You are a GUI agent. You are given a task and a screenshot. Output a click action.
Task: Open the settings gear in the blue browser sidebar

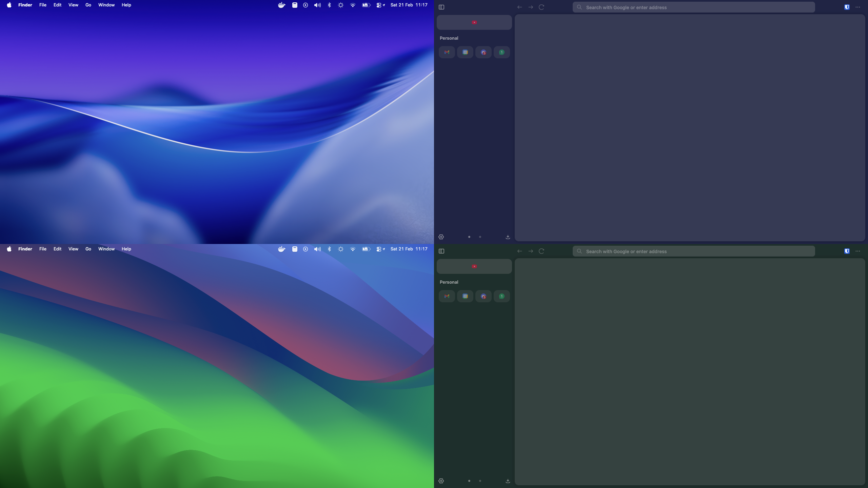tap(441, 237)
